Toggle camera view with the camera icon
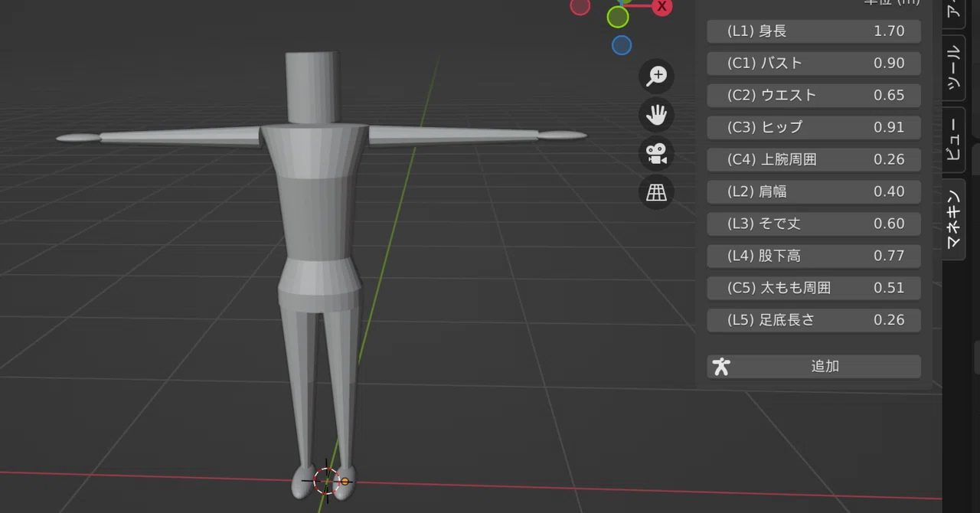 pyautogui.click(x=656, y=154)
